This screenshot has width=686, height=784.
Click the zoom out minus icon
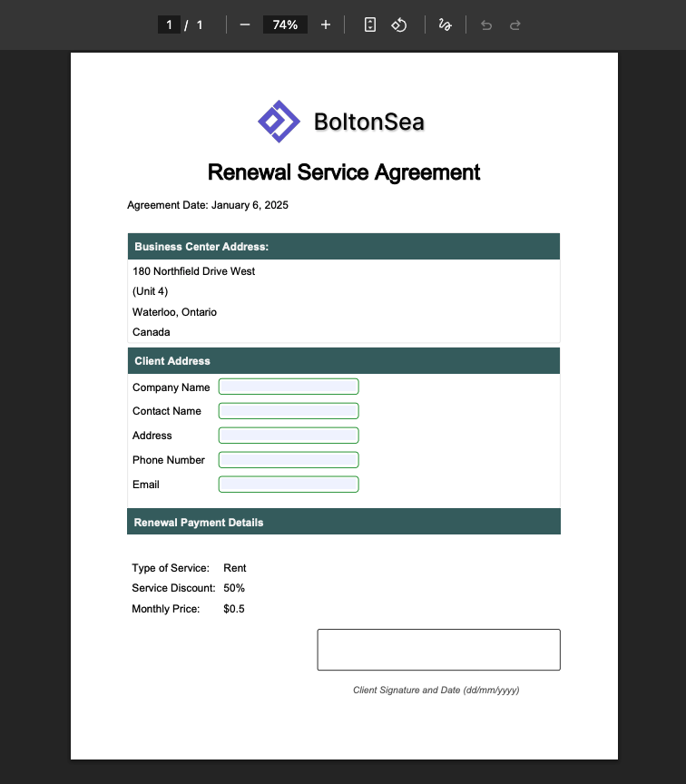(x=244, y=24)
